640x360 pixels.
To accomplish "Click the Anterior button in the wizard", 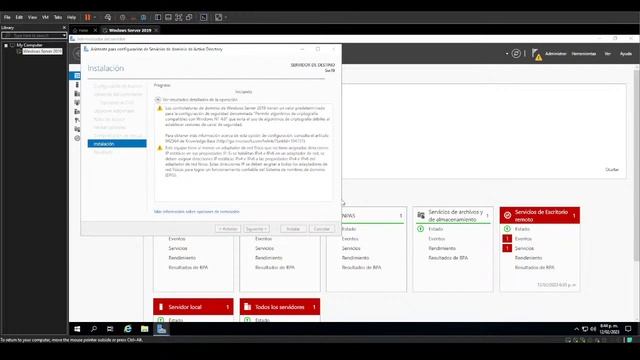I will coord(228,229).
